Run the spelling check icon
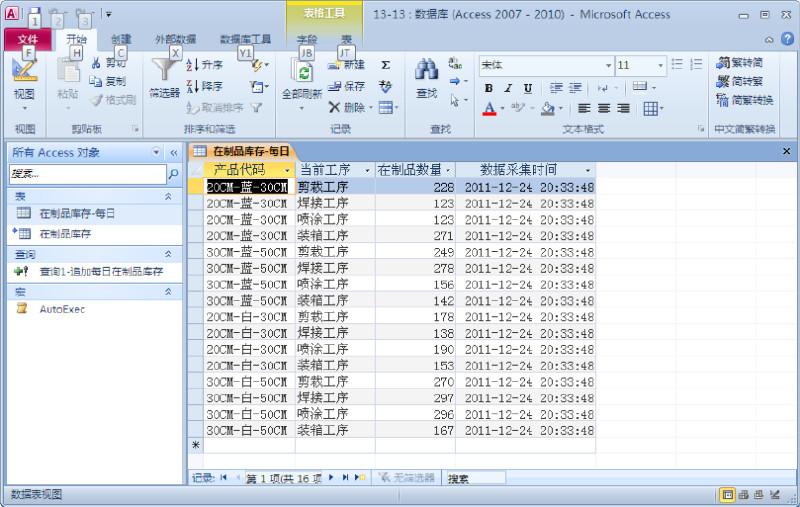 386,86
